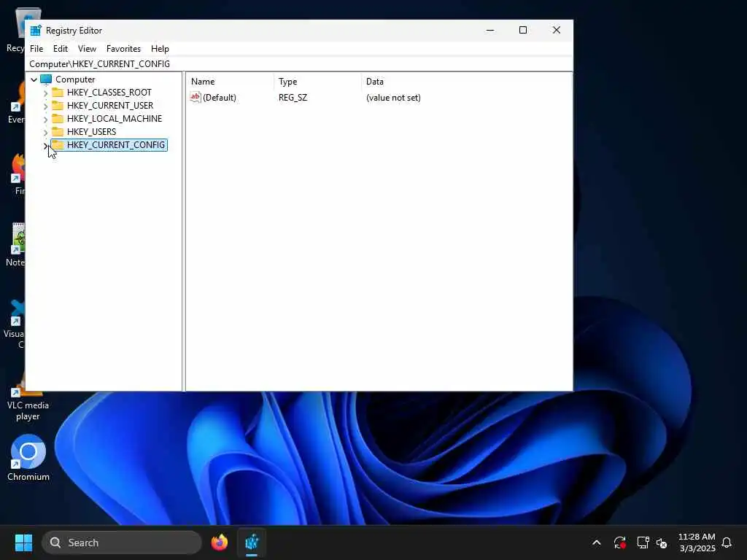Click HKEY_USERS folder icon

click(57, 131)
